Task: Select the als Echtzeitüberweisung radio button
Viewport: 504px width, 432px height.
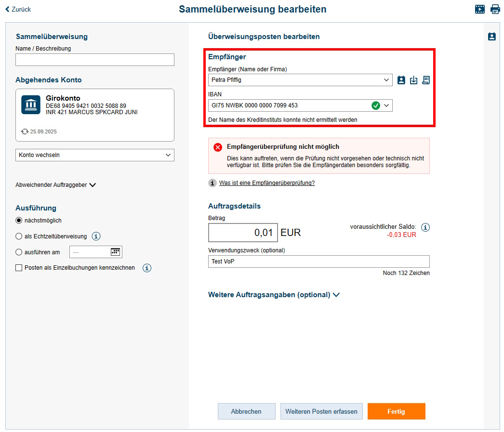Action: 19,236
